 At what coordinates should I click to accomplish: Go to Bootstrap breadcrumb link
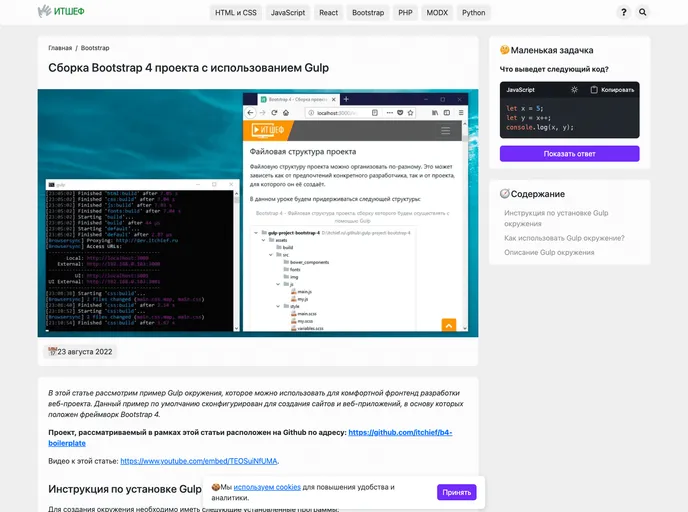pos(95,48)
